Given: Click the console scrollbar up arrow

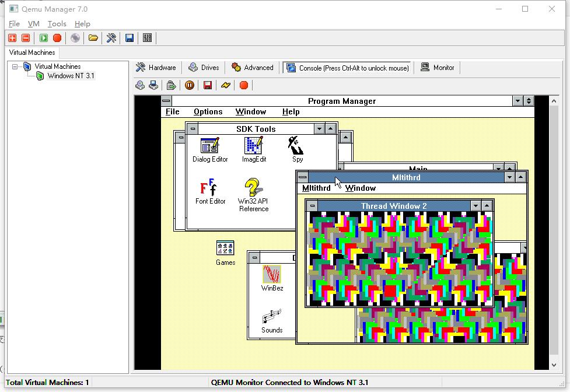Looking at the screenshot, I should pyautogui.click(x=554, y=101).
